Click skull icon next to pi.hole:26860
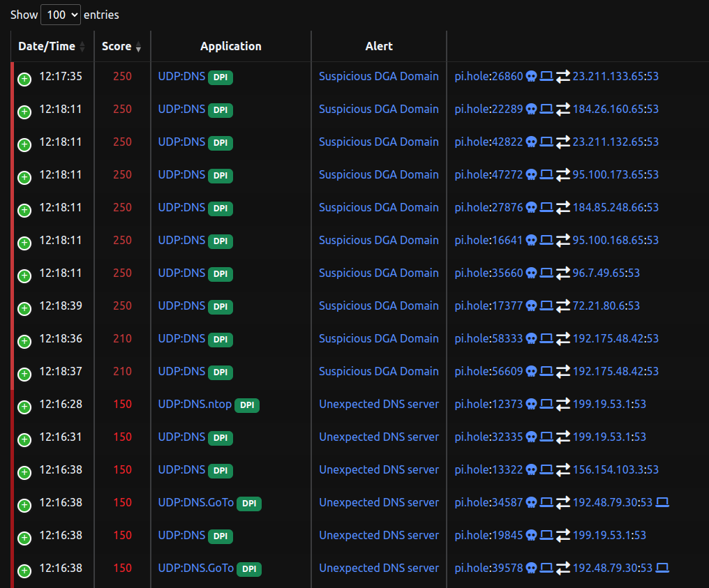This screenshot has height=588, width=709. pos(531,77)
